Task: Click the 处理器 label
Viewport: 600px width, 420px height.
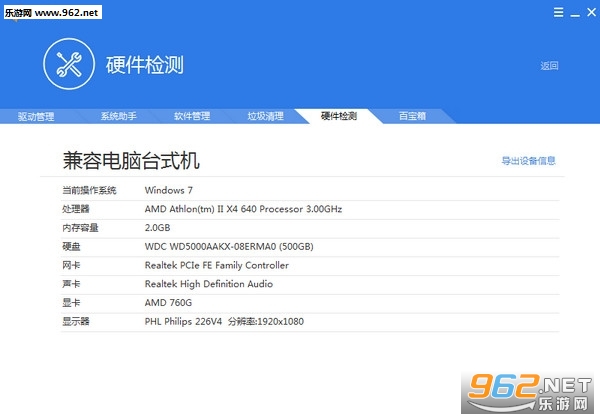Action: click(x=76, y=209)
